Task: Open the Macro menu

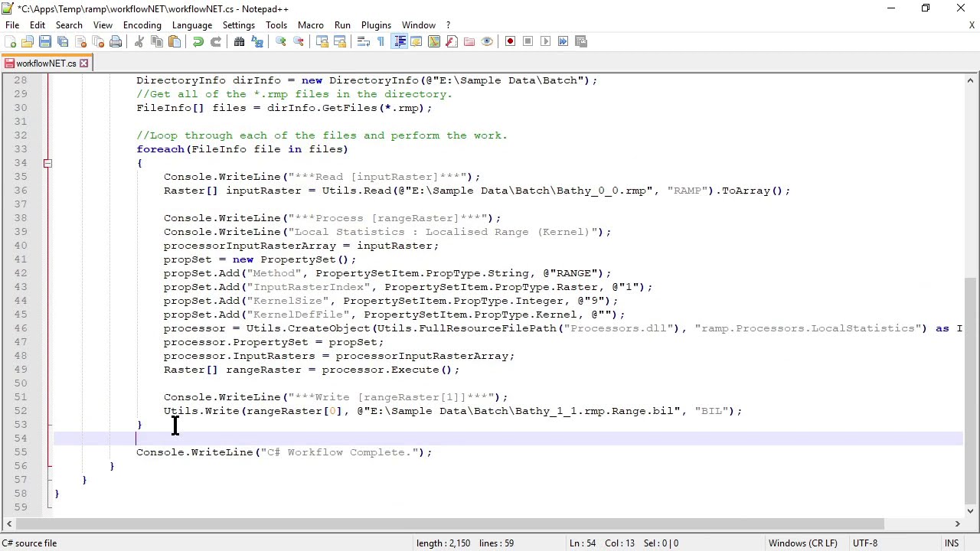Action: (x=311, y=25)
